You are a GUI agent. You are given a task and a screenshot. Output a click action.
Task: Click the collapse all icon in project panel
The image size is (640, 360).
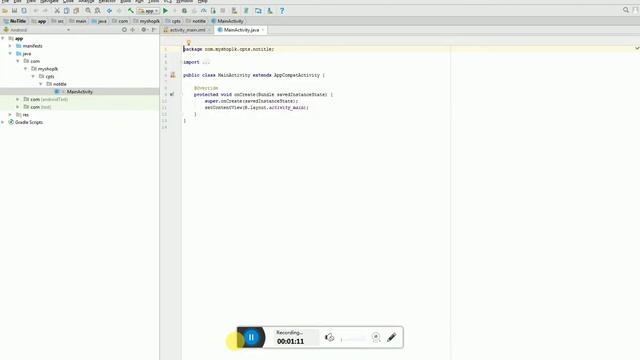[133, 30]
